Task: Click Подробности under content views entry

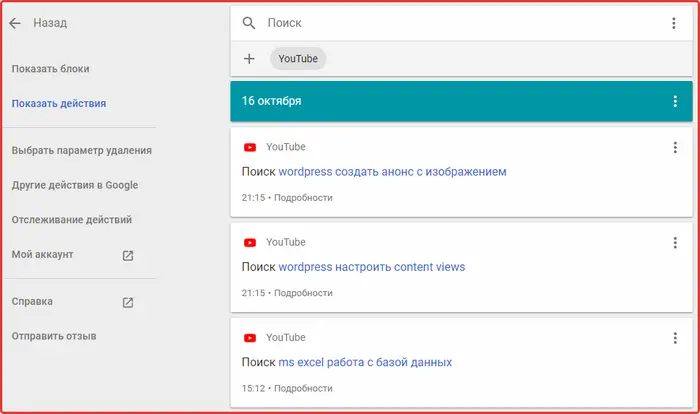Action: pos(303,293)
